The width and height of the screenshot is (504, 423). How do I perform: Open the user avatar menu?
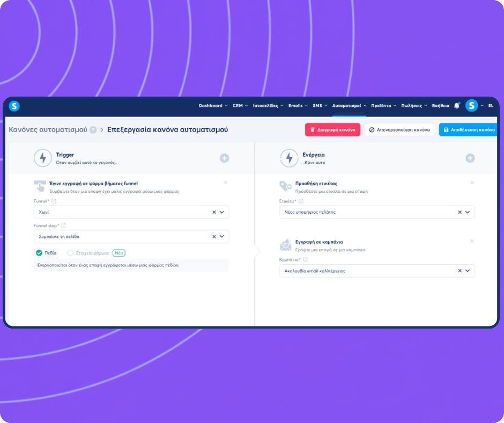click(x=471, y=106)
